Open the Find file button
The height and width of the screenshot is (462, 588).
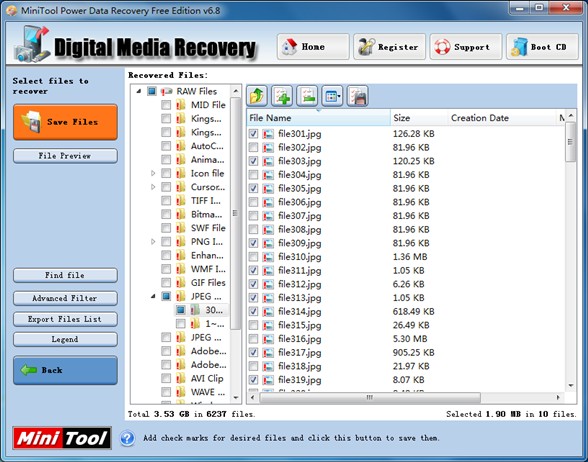(65, 275)
